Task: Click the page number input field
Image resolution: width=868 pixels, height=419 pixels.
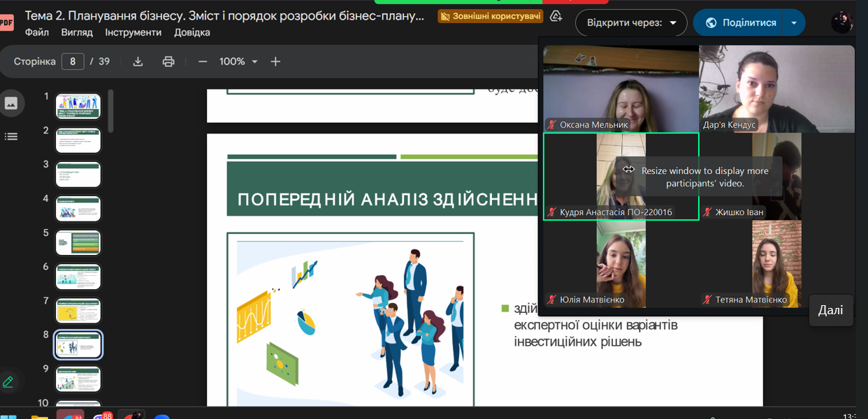Action: click(x=73, y=61)
